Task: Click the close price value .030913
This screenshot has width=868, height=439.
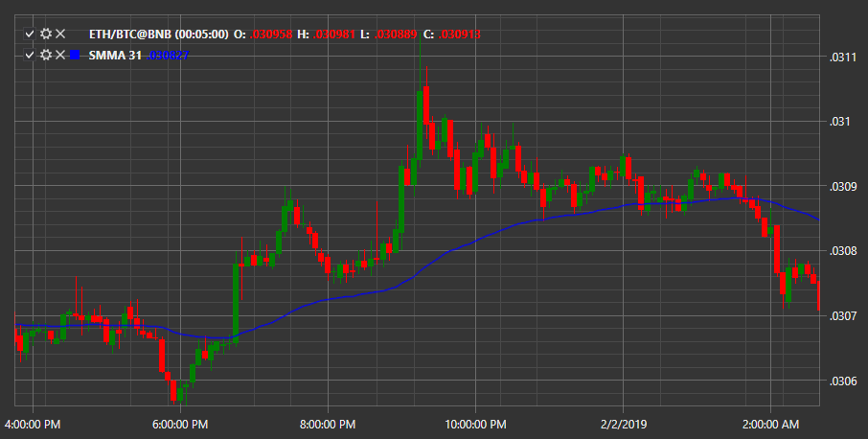Action: click(x=460, y=35)
